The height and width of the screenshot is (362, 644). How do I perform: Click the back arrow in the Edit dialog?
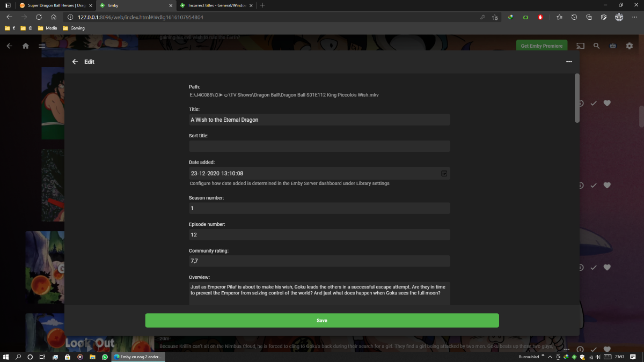[x=75, y=62]
